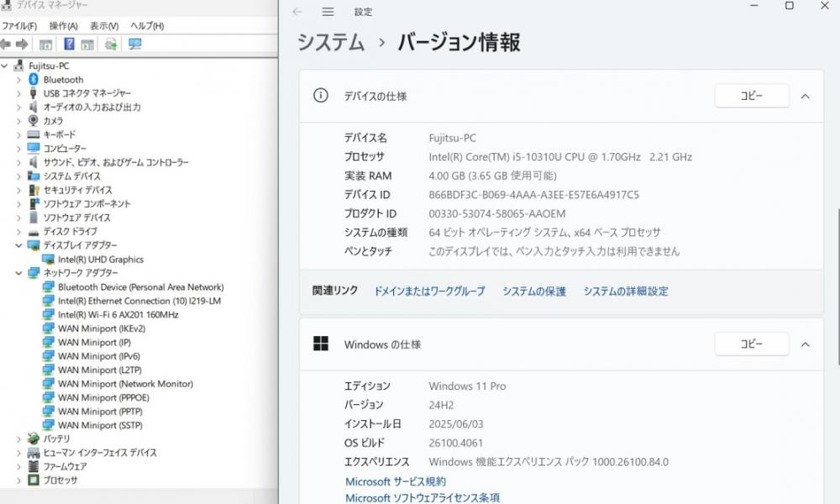This screenshot has width=840, height=504.
Task: Select ソフトウェア コンポーネント tree item
Action: coord(87,203)
